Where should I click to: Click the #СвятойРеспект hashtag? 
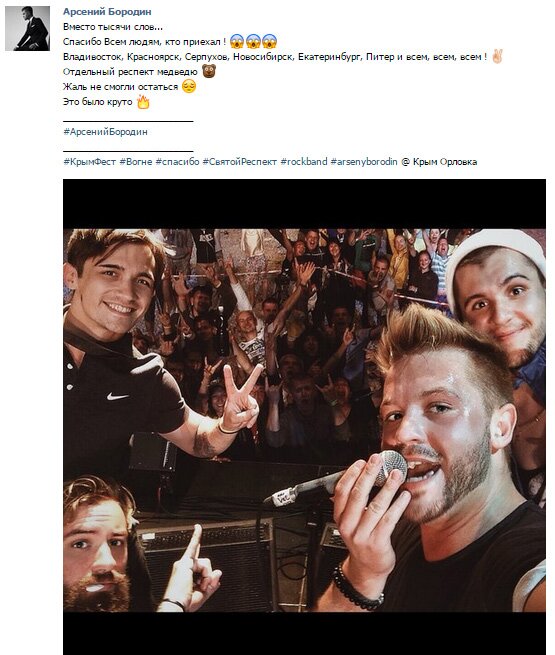[240, 162]
